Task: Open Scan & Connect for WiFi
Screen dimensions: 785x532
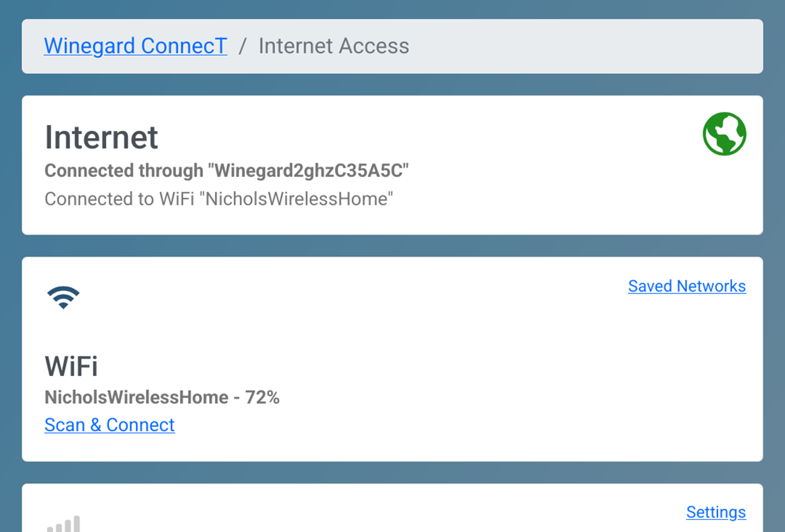Action: 110,425
